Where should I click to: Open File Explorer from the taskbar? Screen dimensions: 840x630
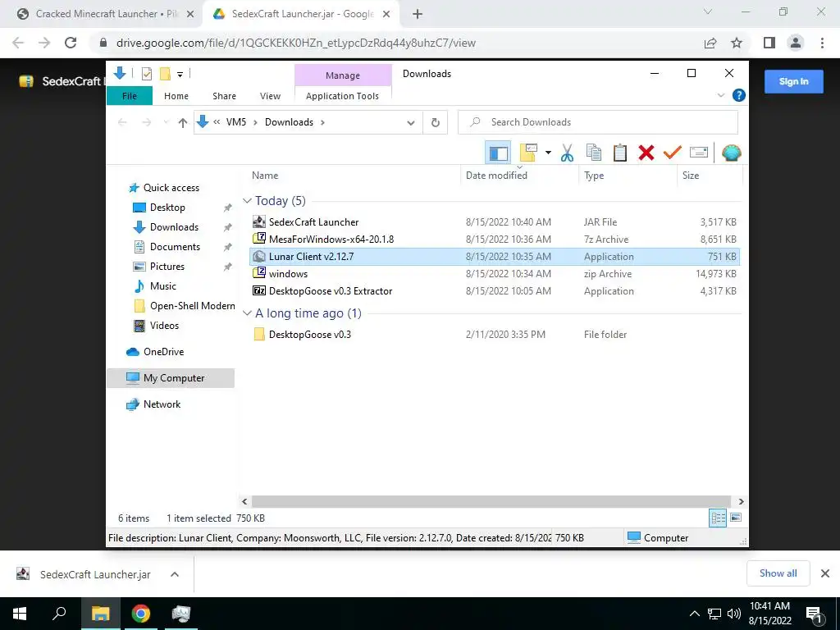click(100, 614)
